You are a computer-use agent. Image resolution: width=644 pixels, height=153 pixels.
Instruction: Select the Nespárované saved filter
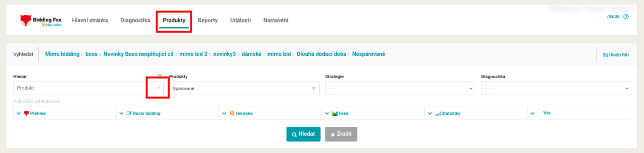368,54
